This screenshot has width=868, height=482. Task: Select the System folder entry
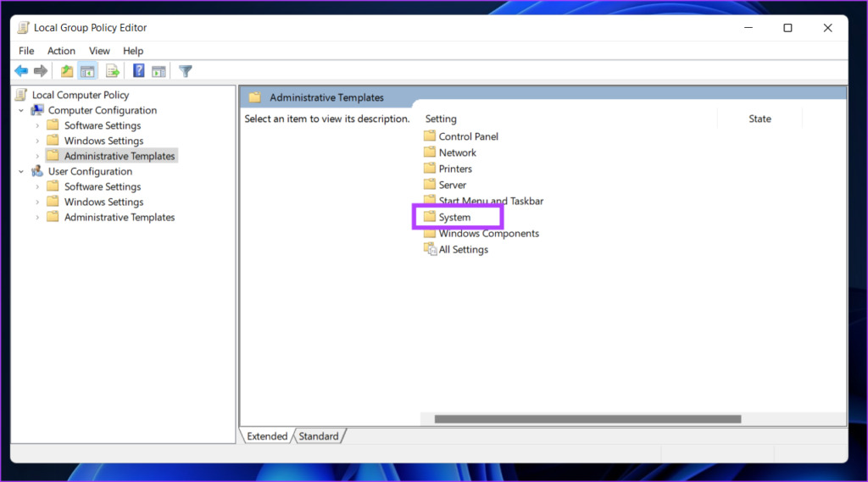coord(454,217)
